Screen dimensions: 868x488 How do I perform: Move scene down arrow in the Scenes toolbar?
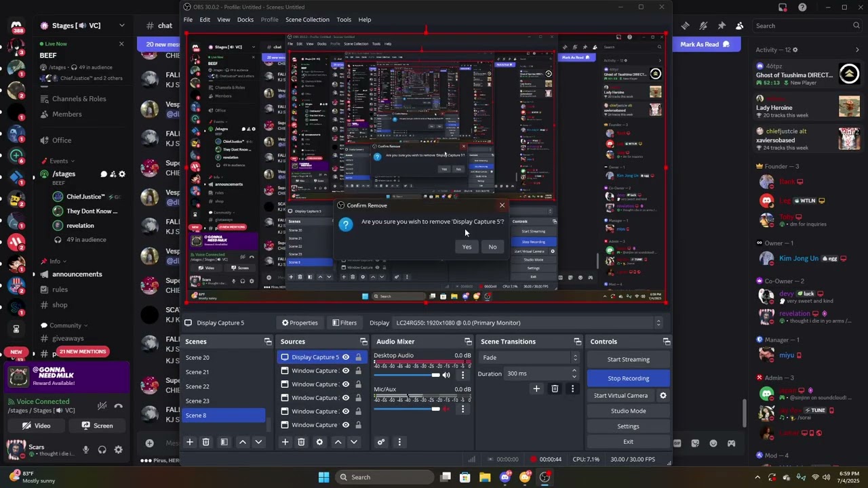(x=258, y=442)
